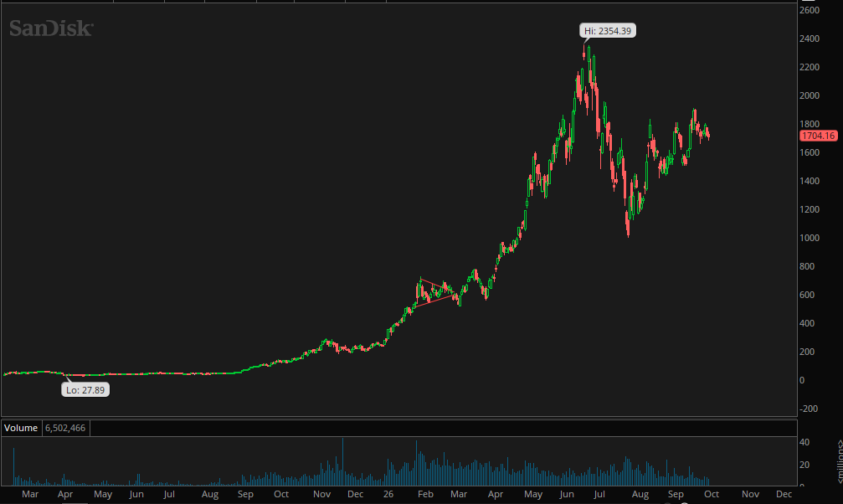Click the 800 price axis label
This screenshot has width=843, height=504.
808,267
